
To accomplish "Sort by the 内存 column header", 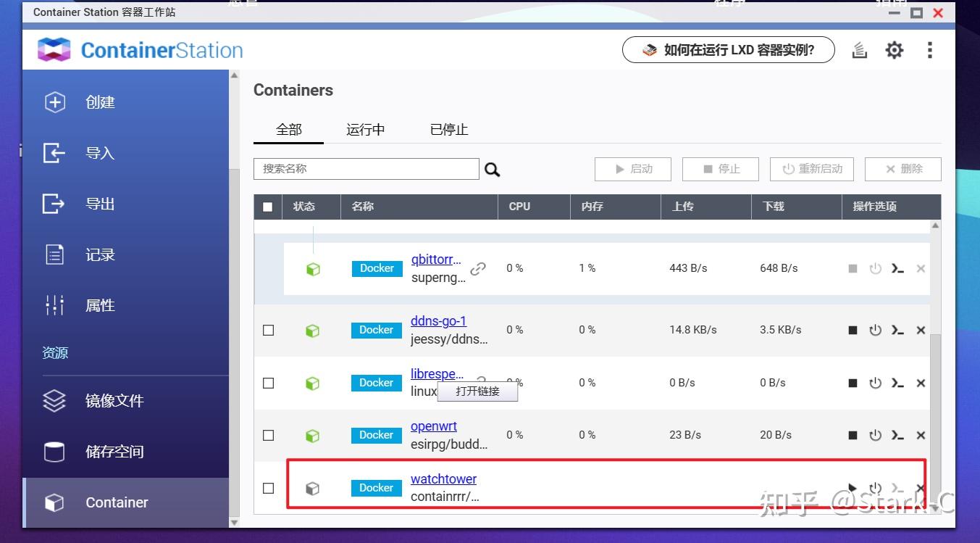I will pyautogui.click(x=616, y=207).
